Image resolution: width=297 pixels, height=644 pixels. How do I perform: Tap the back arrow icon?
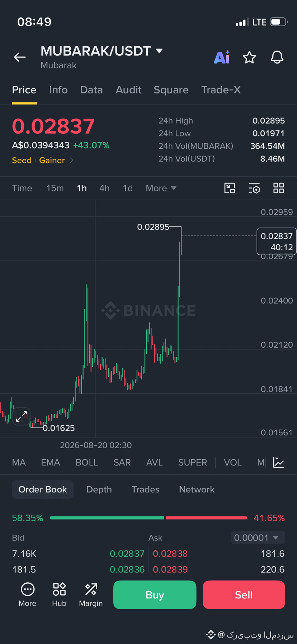click(x=20, y=57)
